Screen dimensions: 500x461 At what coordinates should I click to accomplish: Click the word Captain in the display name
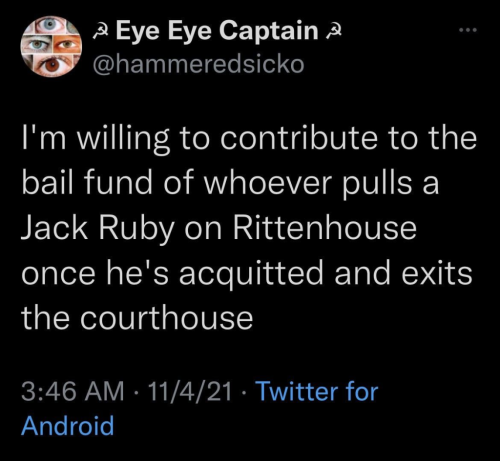(269, 31)
